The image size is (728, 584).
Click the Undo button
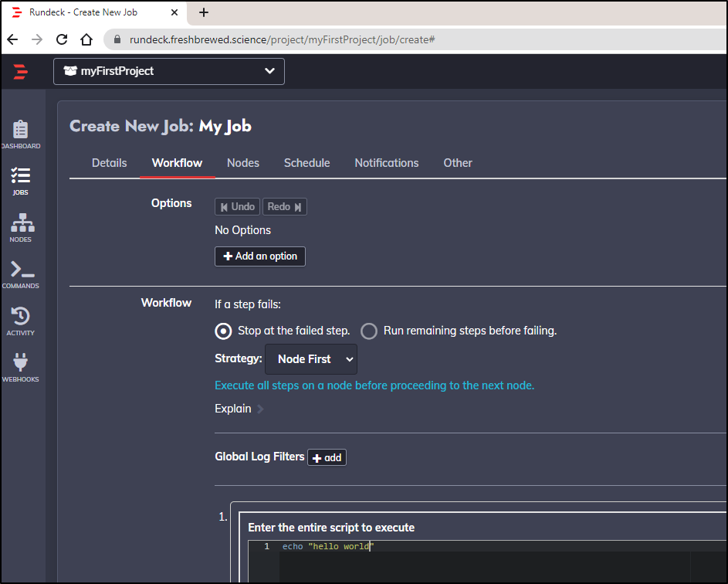[237, 207]
